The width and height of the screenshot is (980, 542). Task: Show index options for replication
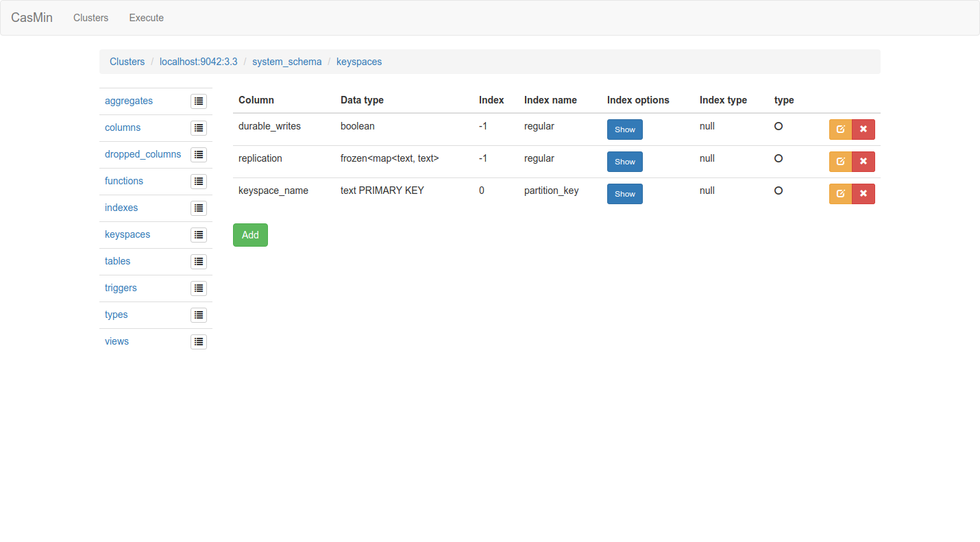625,162
